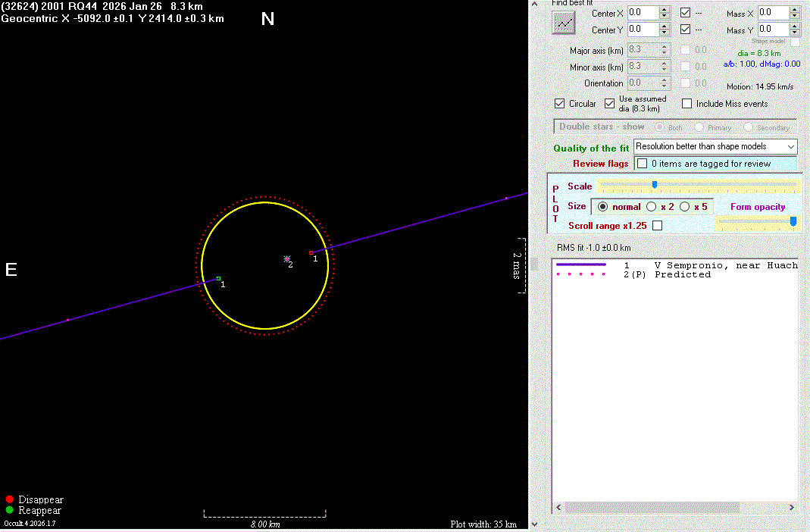
Task: Select x 5 plot size
Action: [685, 207]
